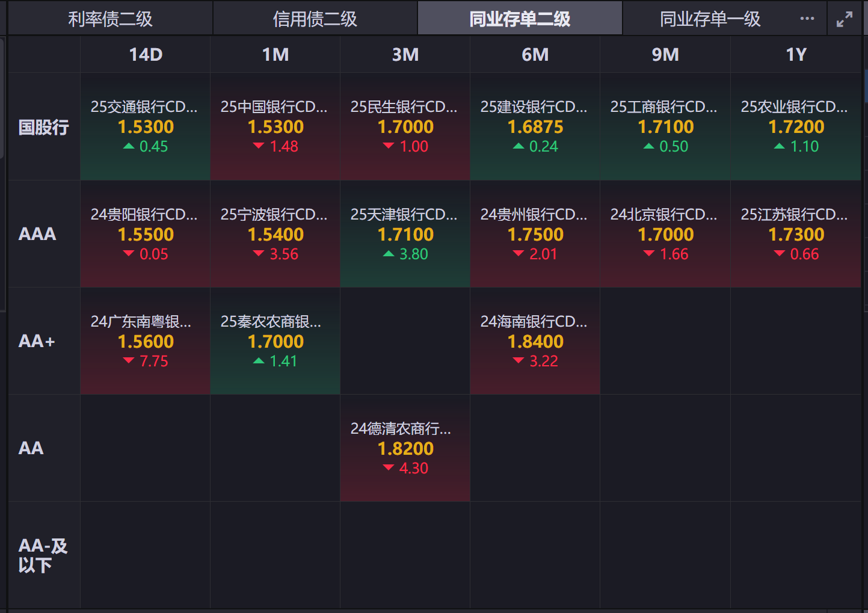Viewport: 868px width, 613px height.
Task: Click the 3M column header
Action: pos(405,55)
